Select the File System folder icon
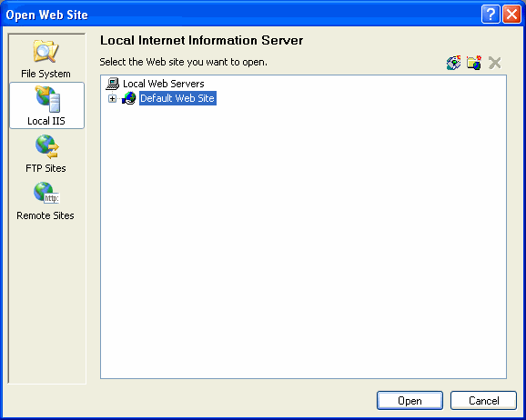This screenshot has width=526, height=420. (x=46, y=52)
